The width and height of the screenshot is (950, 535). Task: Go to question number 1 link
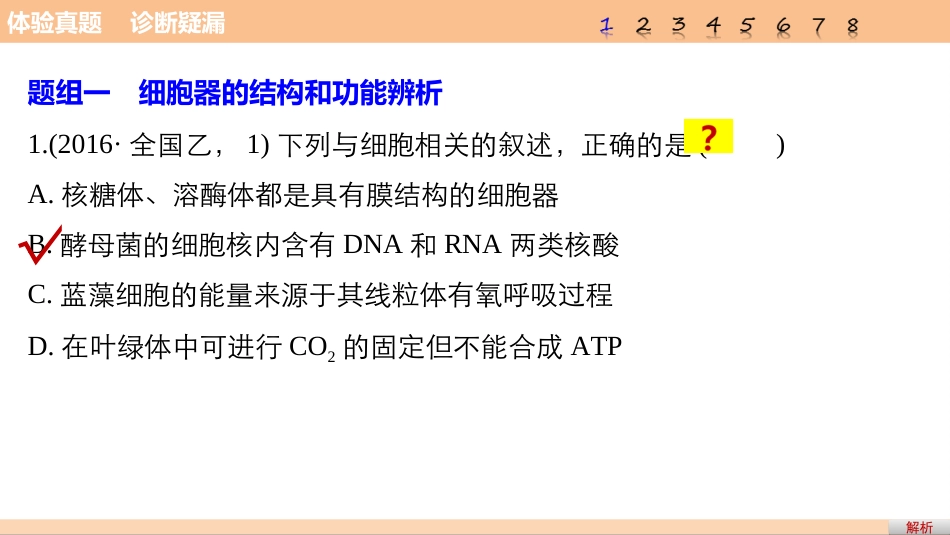[606, 26]
